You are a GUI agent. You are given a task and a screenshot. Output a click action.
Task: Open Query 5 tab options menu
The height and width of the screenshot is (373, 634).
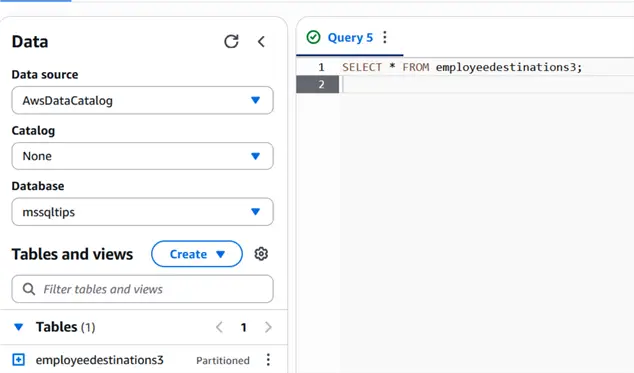point(385,37)
